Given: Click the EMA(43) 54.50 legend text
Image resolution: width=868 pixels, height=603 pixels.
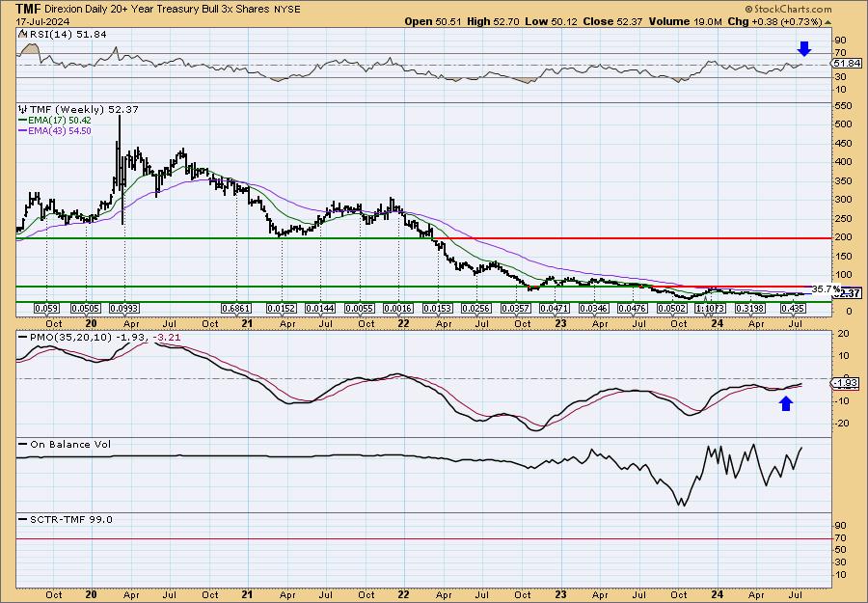Looking at the screenshot, I should point(60,130).
